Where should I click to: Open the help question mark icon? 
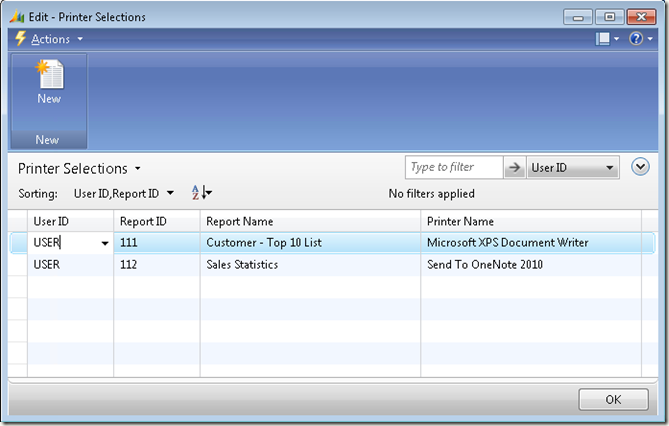(635, 39)
